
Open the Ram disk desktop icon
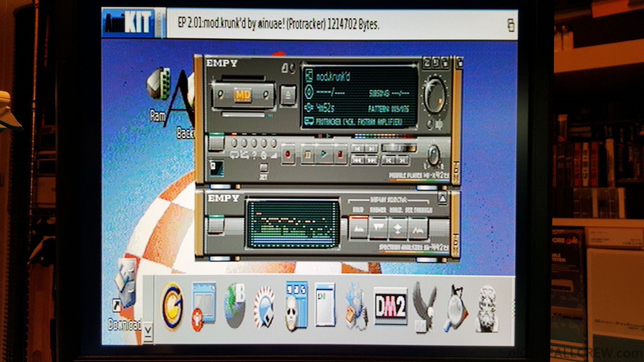point(159,95)
